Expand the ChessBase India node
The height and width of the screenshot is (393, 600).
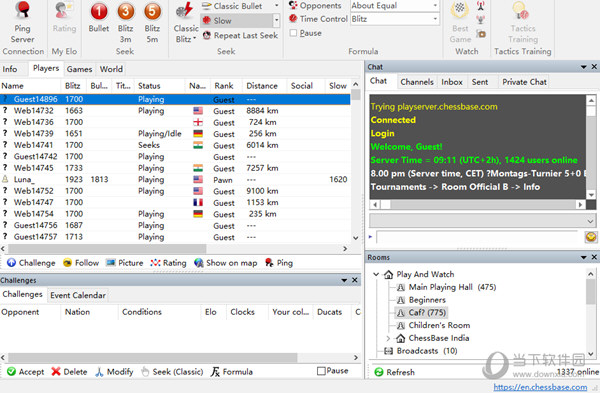[x=388, y=338]
